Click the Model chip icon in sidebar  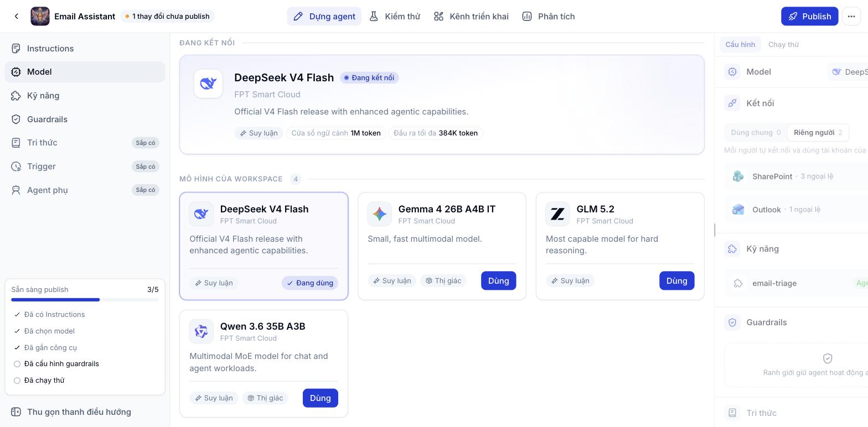tap(16, 72)
